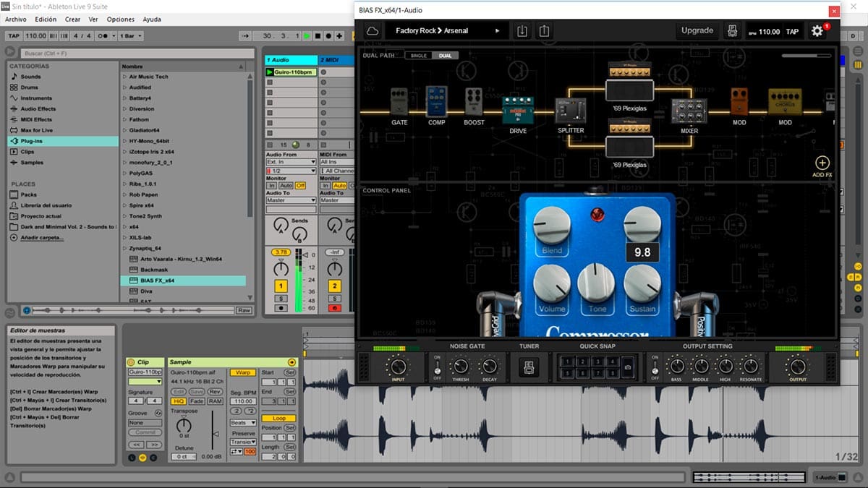
Task: Select the BIAS FX_x64 plug-in entry
Action: 183,281
